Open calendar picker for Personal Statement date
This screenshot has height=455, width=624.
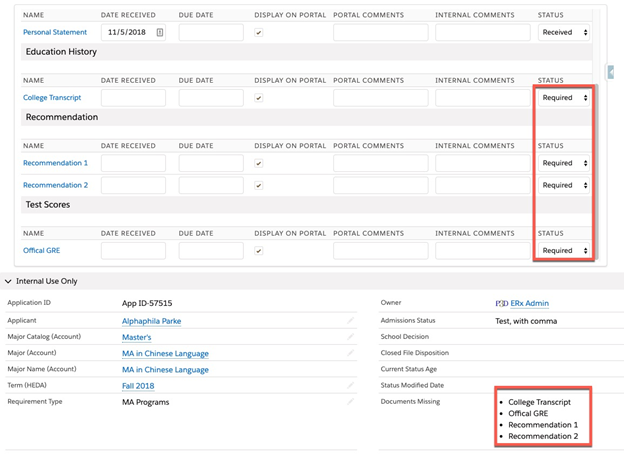tap(159, 33)
